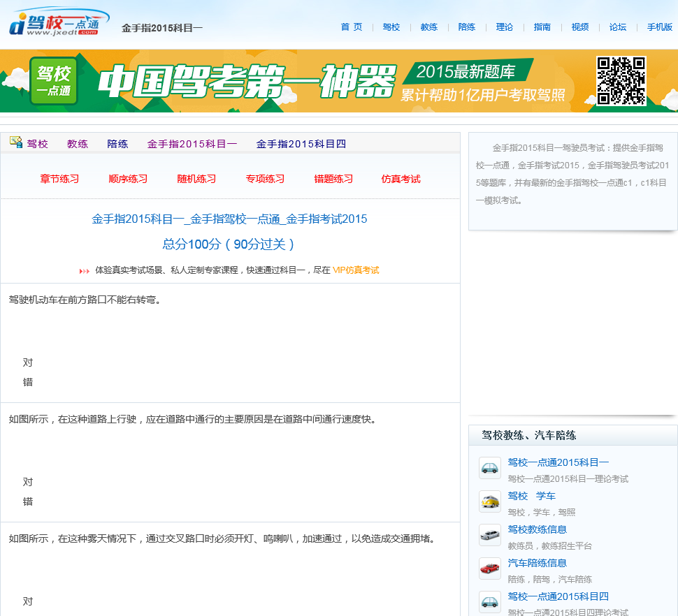Screen dimensions: 678x616
Task: Open the 汽车陪练信息 sidebar link
Action: click(537, 563)
